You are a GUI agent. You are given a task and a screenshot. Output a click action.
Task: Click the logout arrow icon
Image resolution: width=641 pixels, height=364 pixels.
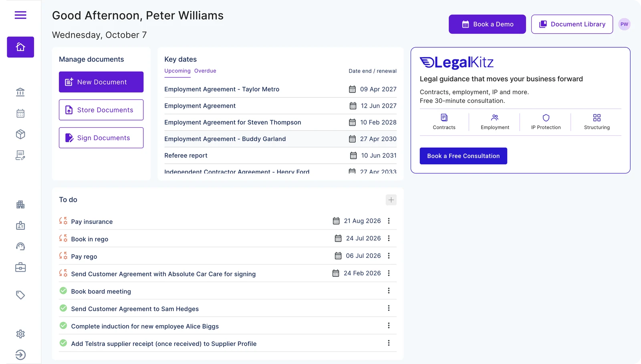pos(20,355)
